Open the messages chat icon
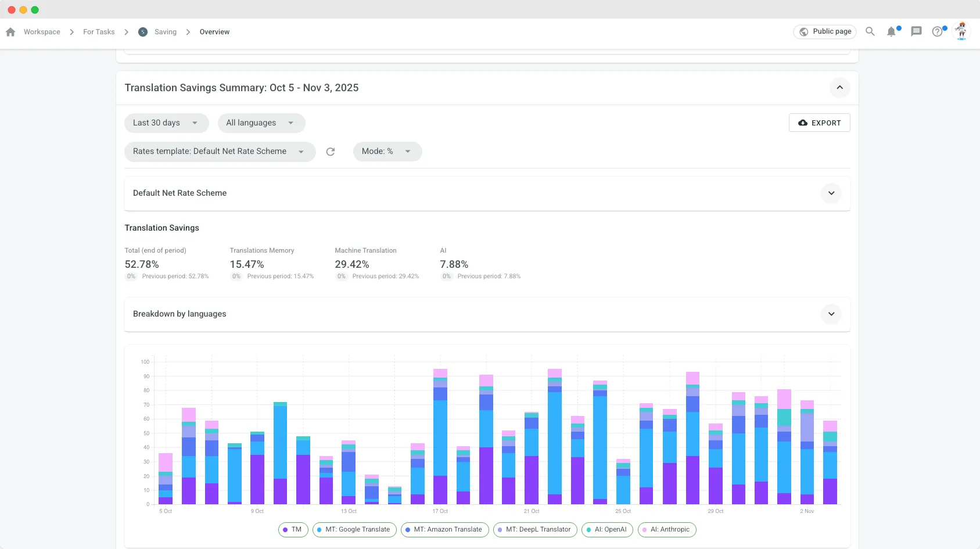Image resolution: width=980 pixels, height=549 pixels. coord(916,32)
